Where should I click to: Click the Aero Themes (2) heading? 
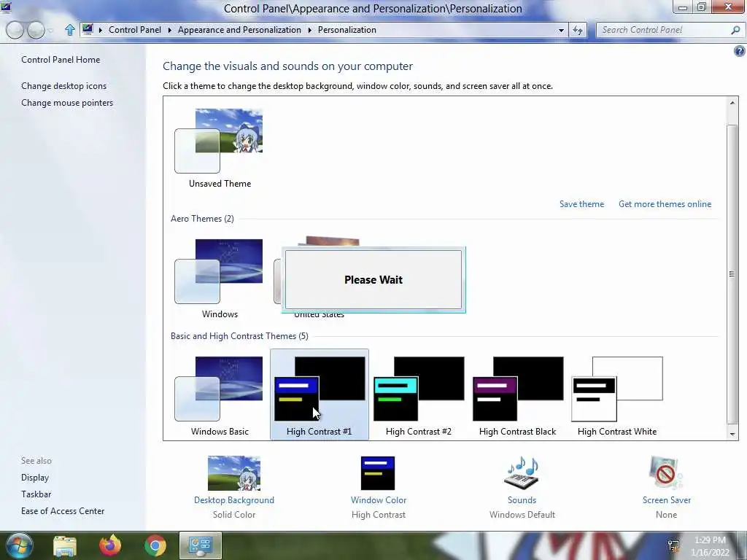pos(202,219)
